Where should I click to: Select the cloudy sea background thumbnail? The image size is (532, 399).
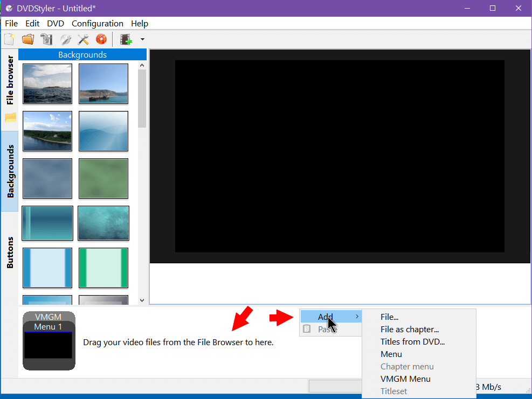[x=47, y=83]
